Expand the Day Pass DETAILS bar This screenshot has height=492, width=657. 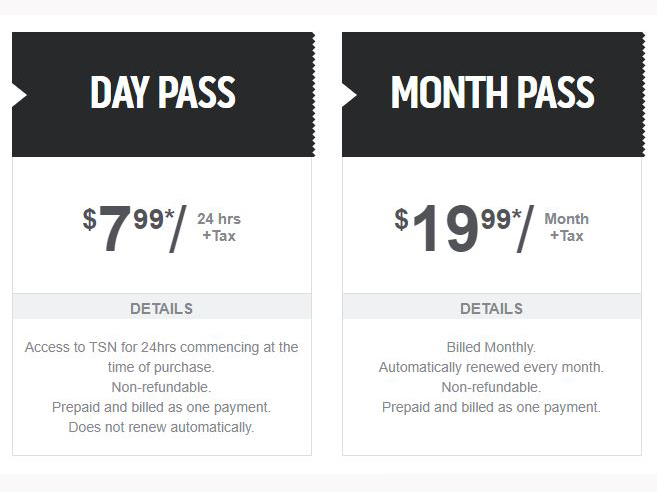pos(162,308)
